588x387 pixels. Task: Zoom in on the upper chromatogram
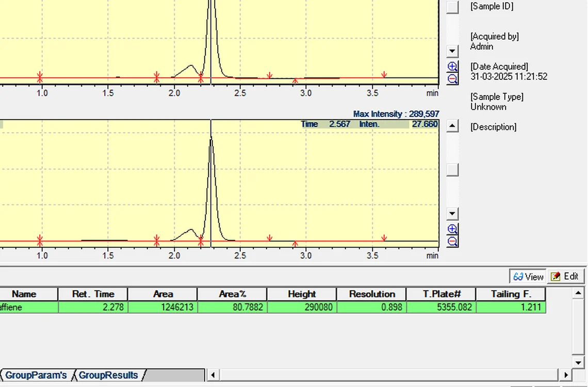click(x=453, y=67)
